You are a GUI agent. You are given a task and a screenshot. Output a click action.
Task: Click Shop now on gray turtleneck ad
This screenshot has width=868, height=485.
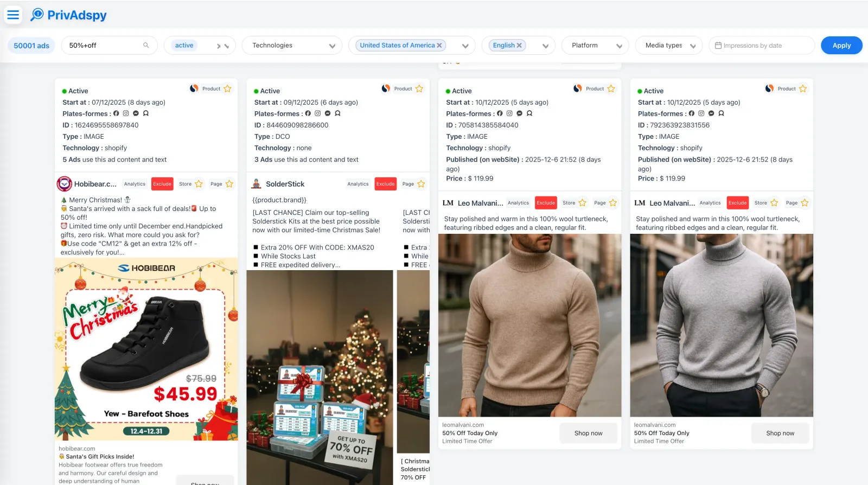coord(780,433)
